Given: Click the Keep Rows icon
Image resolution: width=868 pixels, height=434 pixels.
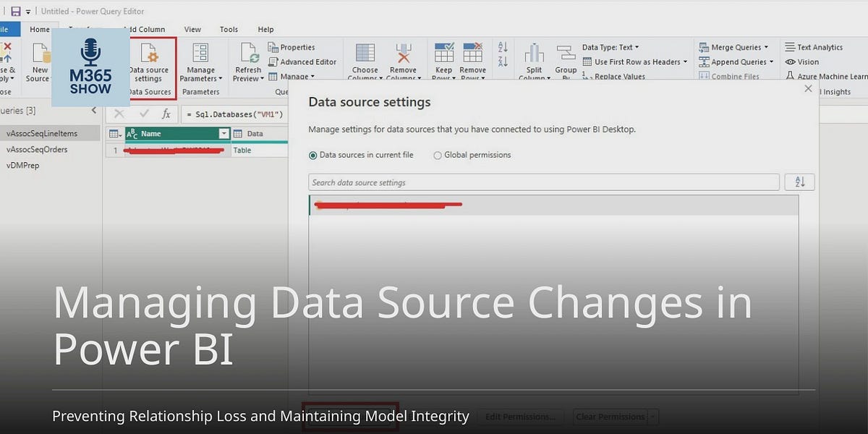Looking at the screenshot, I should (x=443, y=53).
